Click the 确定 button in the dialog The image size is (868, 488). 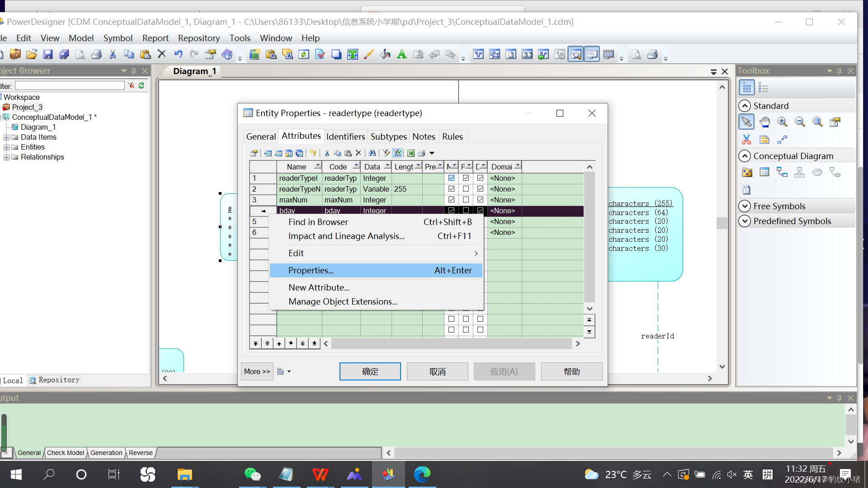(370, 371)
